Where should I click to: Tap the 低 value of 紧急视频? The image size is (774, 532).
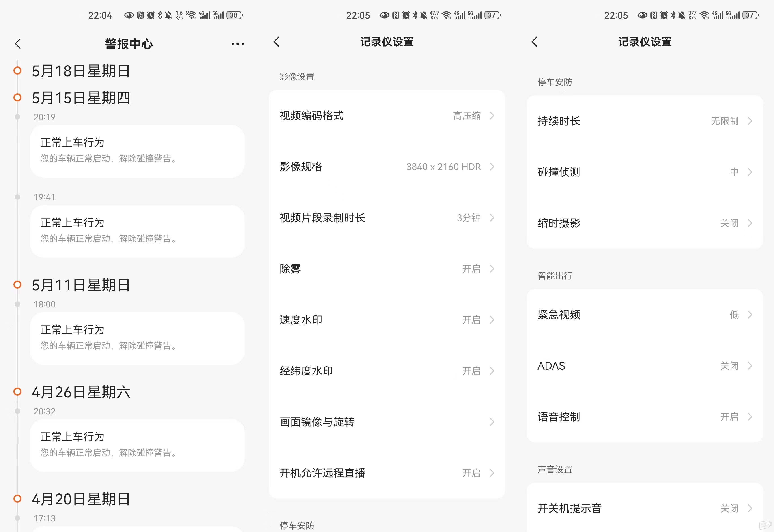click(x=734, y=315)
